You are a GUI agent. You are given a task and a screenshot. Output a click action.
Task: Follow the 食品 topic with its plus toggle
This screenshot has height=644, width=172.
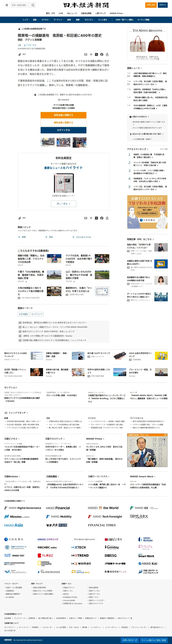click(x=46, y=237)
